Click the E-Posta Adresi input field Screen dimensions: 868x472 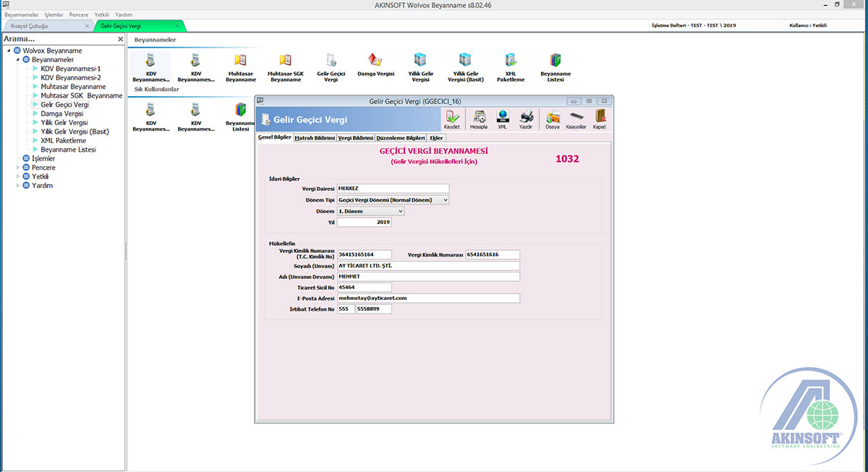(428, 298)
